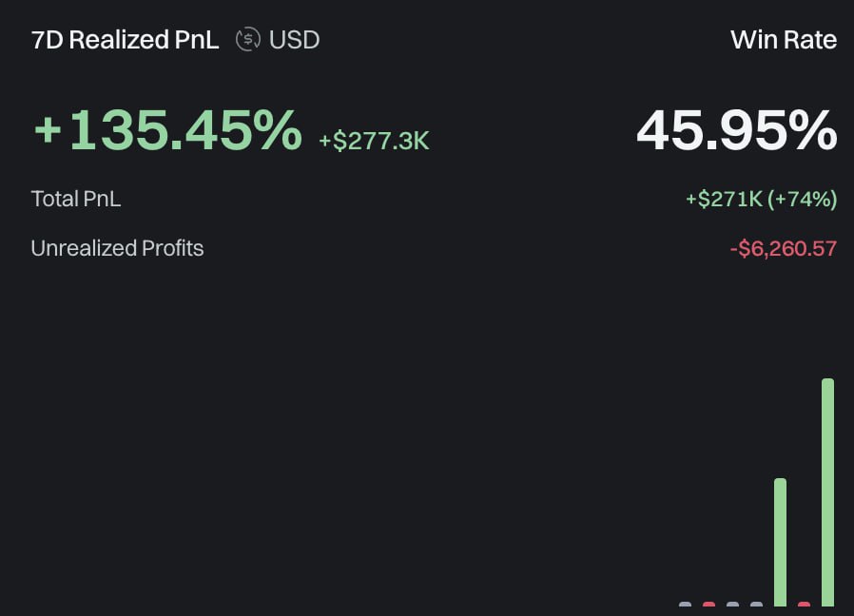
Task: Click the currency switch icon beside USD
Action: [x=248, y=40]
